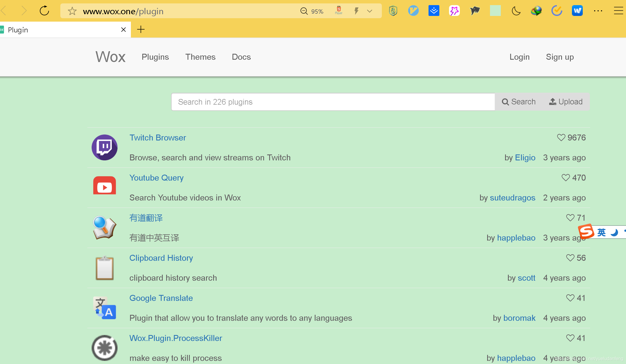626x364 pixels.
Task: Like Google Translate with heart icon
Action: coord(570,298)
